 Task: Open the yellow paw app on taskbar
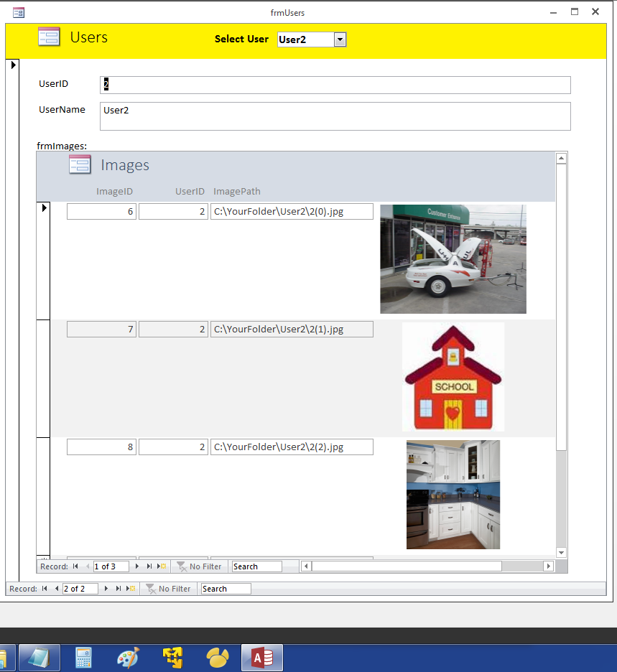pos(218,658)
